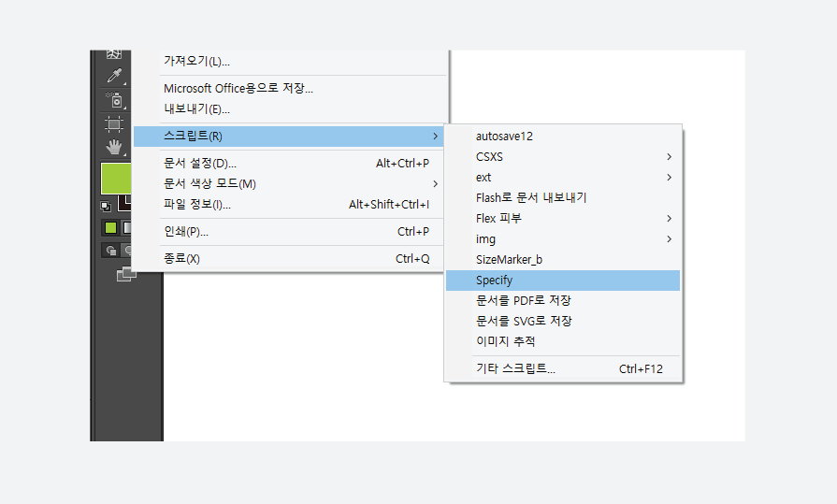
Task: Open the 스크립트(R) submenu entry
Action: 288,137
